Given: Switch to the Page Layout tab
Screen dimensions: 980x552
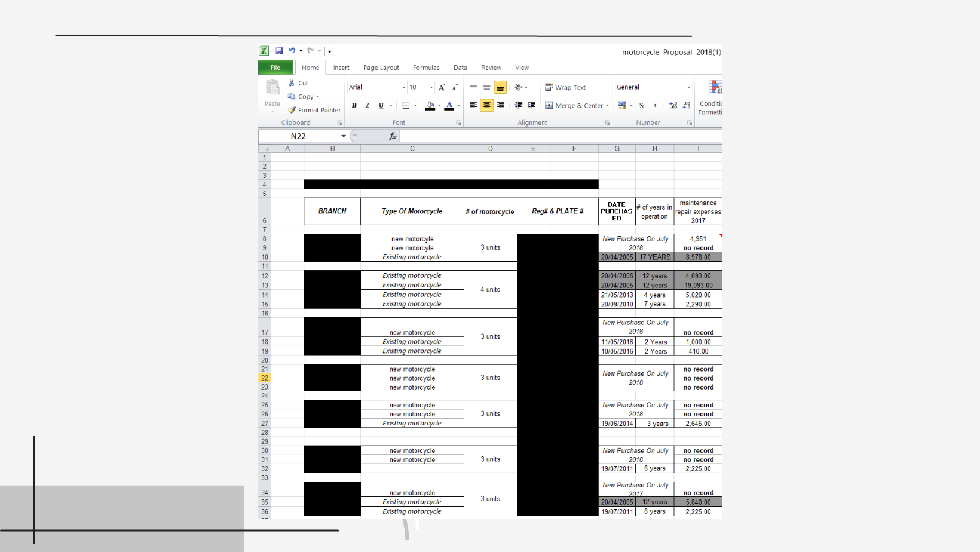Looking at the screenshot, I should (x=381, y=68).
